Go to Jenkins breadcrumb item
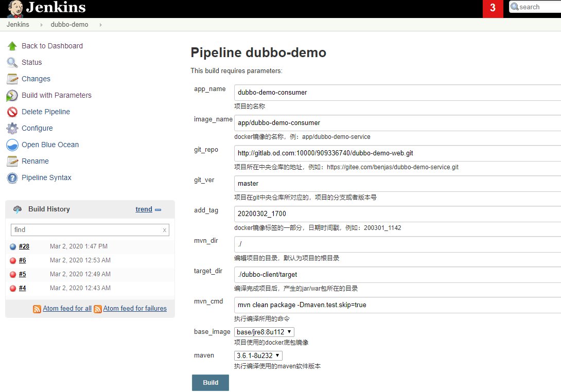The image size is (561, 392). coord(18,25)
